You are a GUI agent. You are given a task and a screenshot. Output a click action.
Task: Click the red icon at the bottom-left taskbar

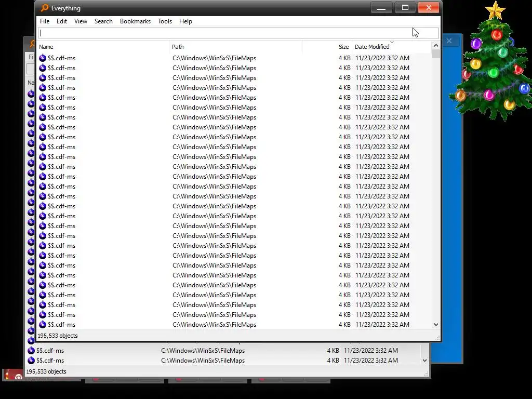tap(13, 375)
